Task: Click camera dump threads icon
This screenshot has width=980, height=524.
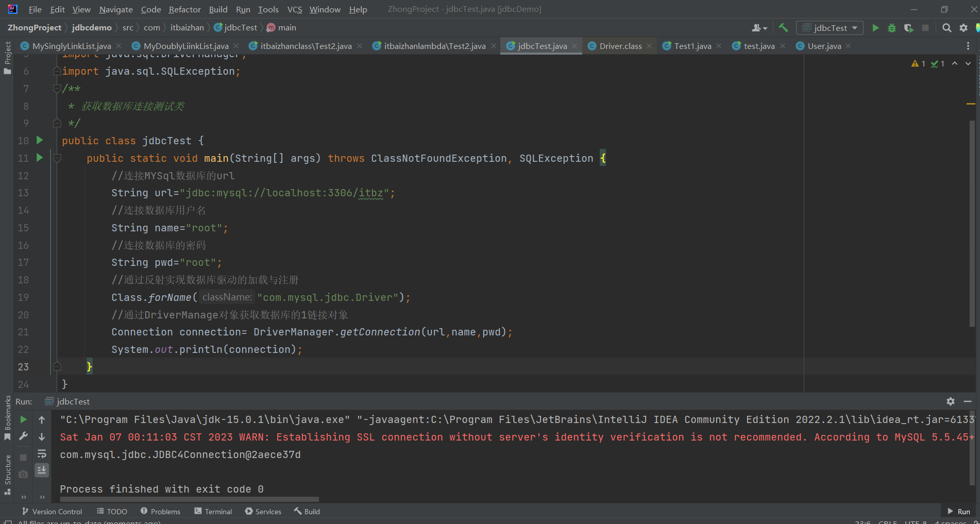Action: (x=23, y=474)
